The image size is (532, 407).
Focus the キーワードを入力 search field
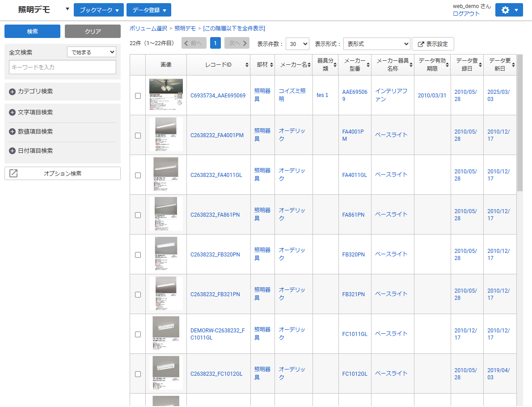tap(63, 67)
